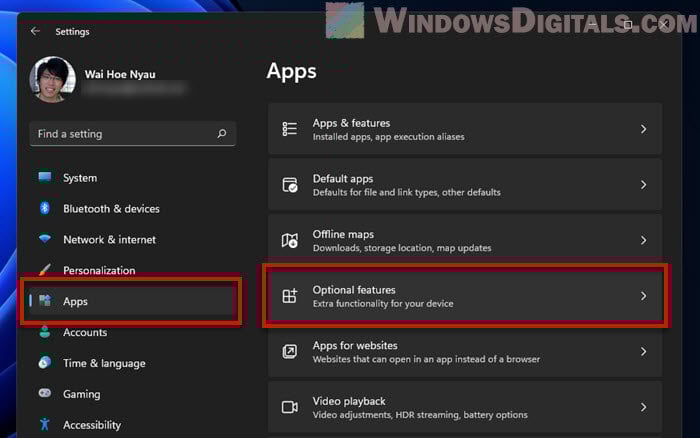Click the Accounts person icon

point(45,332)
